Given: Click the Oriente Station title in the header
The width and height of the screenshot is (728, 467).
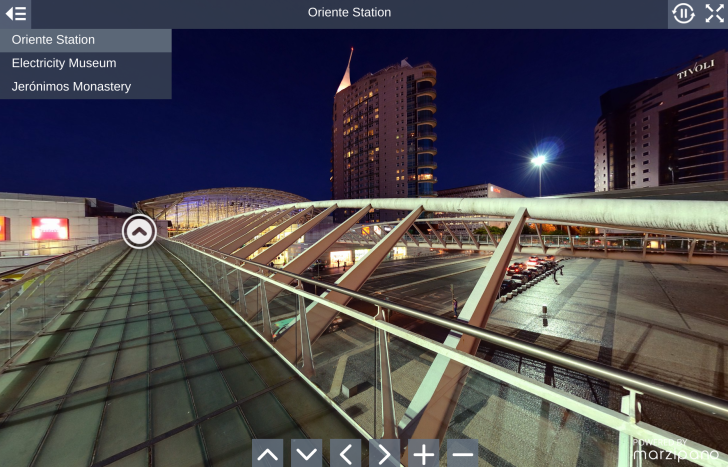Looking at the screenshot, I should (x=349, y=13).
